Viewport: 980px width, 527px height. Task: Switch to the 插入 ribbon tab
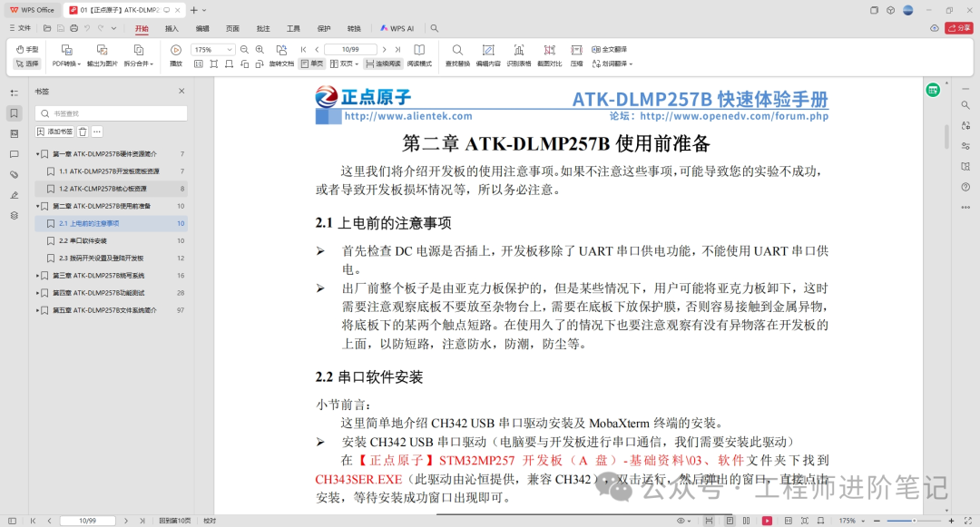tap(171, 28)
